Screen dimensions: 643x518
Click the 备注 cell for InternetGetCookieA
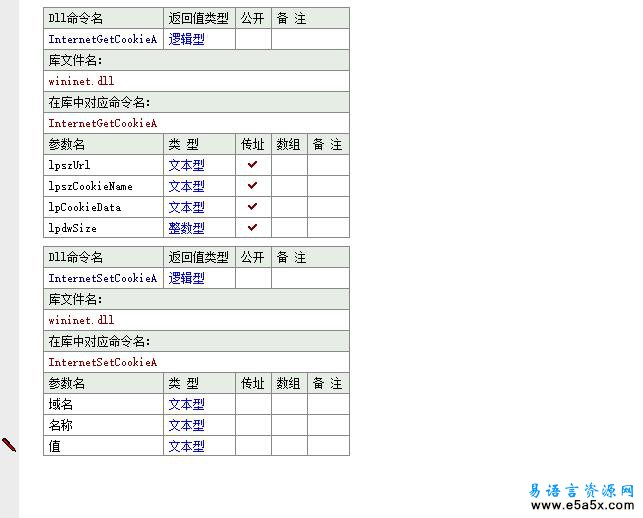coord(310,39)
